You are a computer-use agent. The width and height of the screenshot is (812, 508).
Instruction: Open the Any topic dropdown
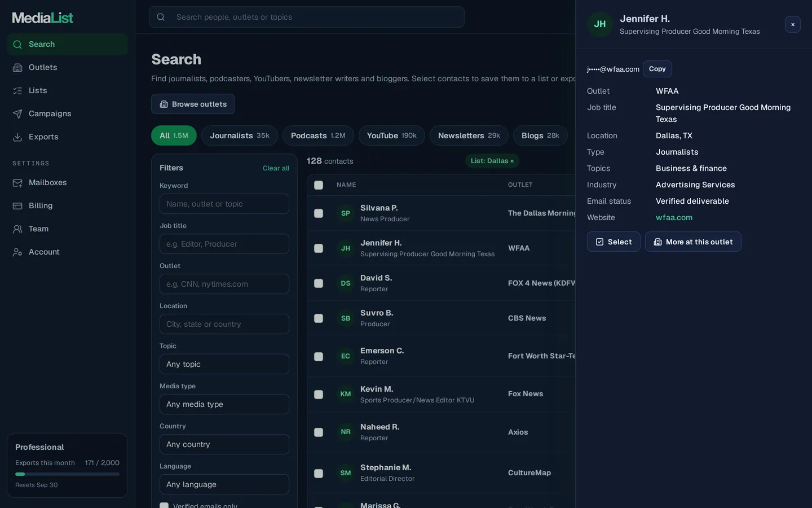pos(224,364)
